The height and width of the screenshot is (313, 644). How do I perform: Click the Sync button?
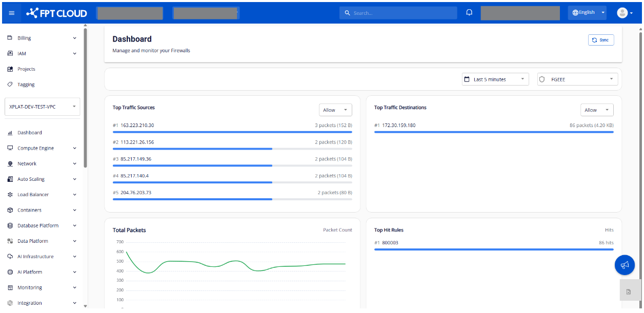(x=600, y=40)
